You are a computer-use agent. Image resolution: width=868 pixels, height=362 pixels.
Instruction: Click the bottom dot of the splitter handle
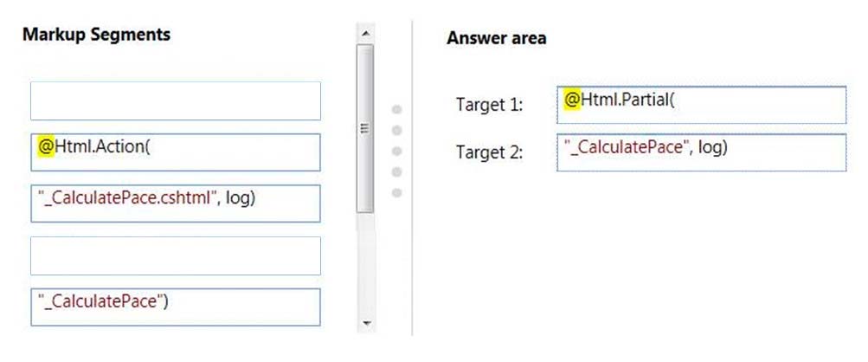396,193
